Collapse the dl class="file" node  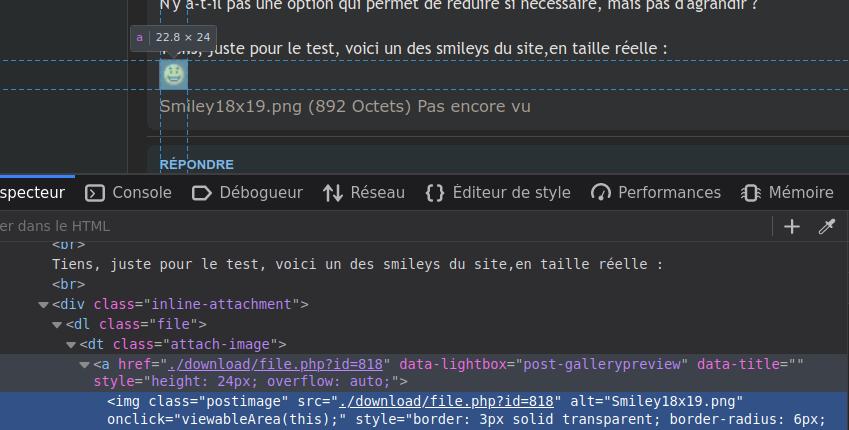[x=57, y=324]
